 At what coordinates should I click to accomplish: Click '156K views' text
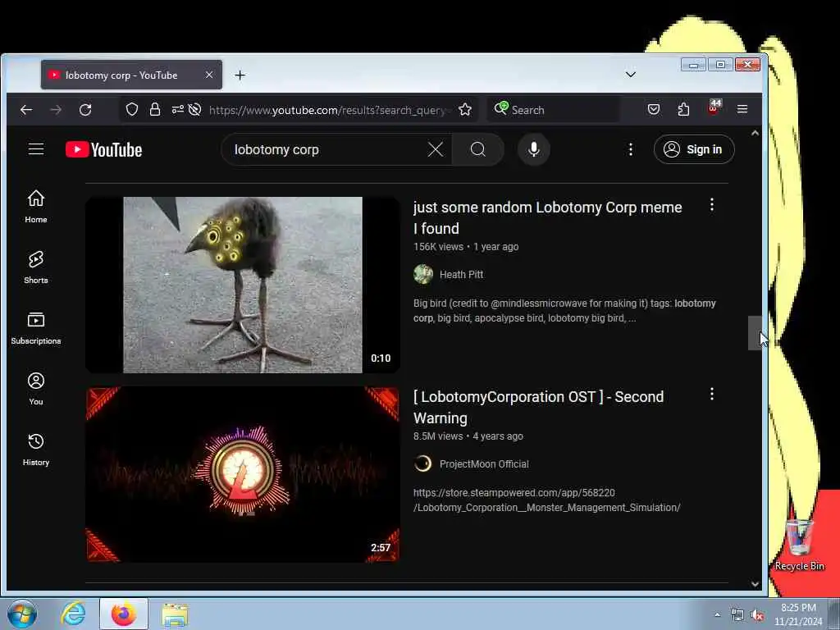pyautogui.click(x=438, y=246)
